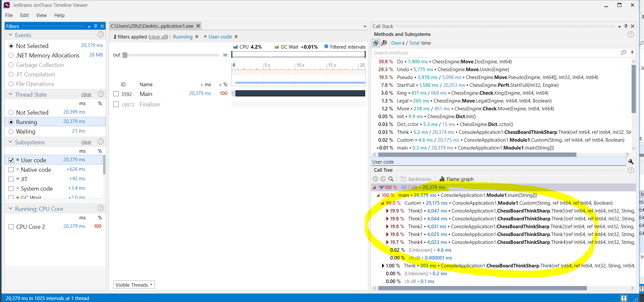The height and width of the screenshot is (302, 644).
Task: Open the Events help icon
Action: [101, 35]
